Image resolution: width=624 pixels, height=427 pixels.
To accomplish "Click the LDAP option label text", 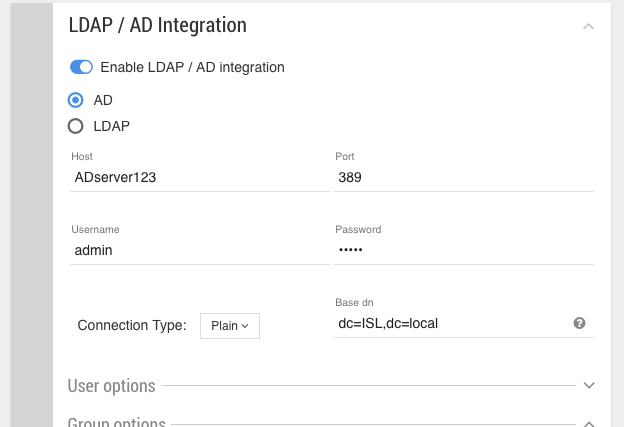I will pyautogui.click(x=112, y=126).
